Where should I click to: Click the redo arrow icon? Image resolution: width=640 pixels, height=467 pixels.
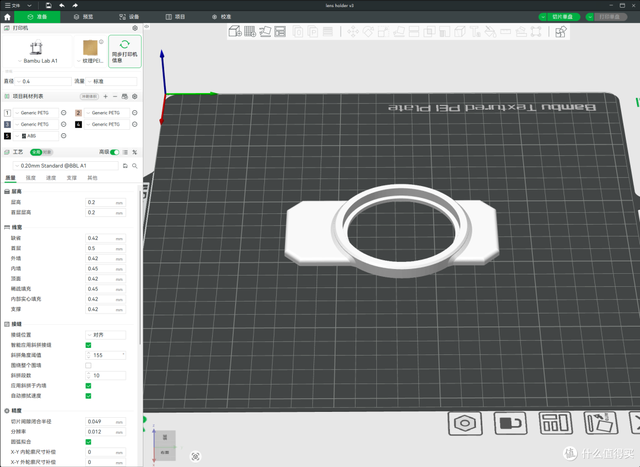(75, 5)
